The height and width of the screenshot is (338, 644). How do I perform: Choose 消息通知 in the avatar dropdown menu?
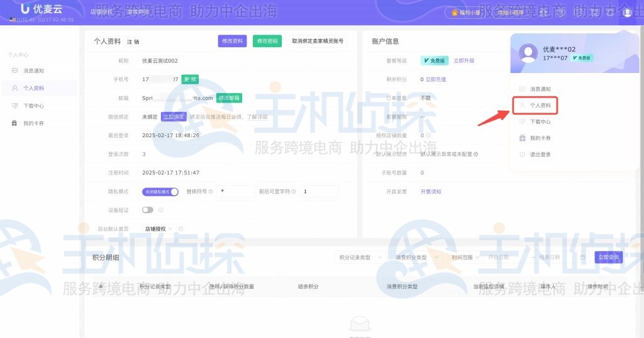coord(540,89)
